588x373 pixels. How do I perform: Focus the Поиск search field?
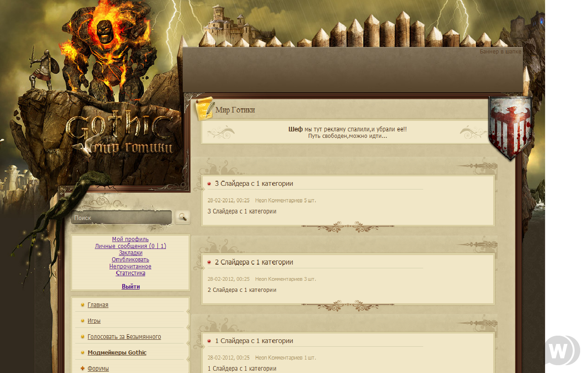click(x=121, y=218)
